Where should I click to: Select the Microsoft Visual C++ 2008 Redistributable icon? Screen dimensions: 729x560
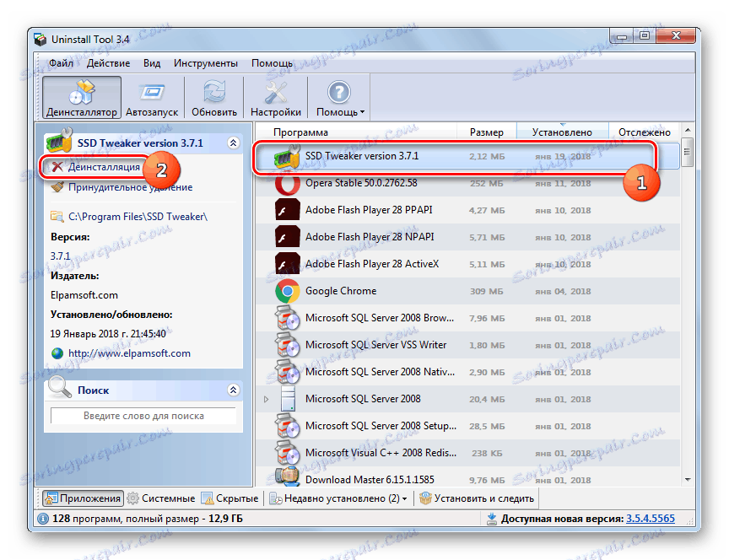pyautogui.click(x=287, y=453)
